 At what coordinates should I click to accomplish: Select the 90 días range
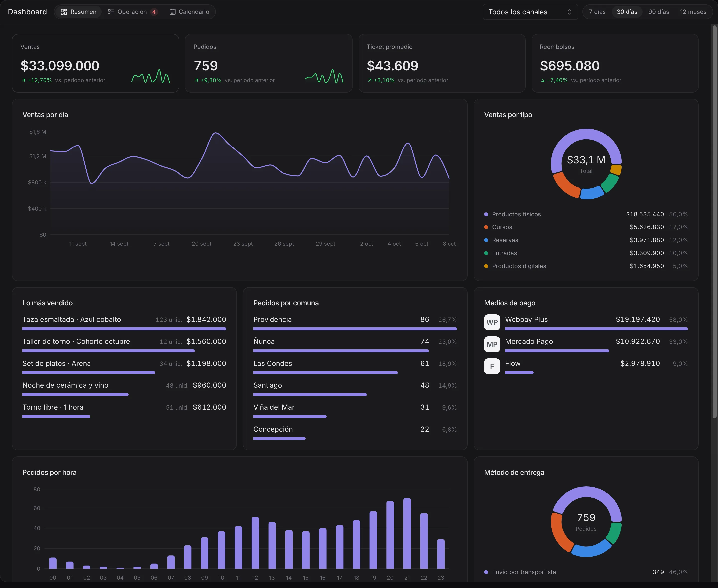(x=659, y=12)
